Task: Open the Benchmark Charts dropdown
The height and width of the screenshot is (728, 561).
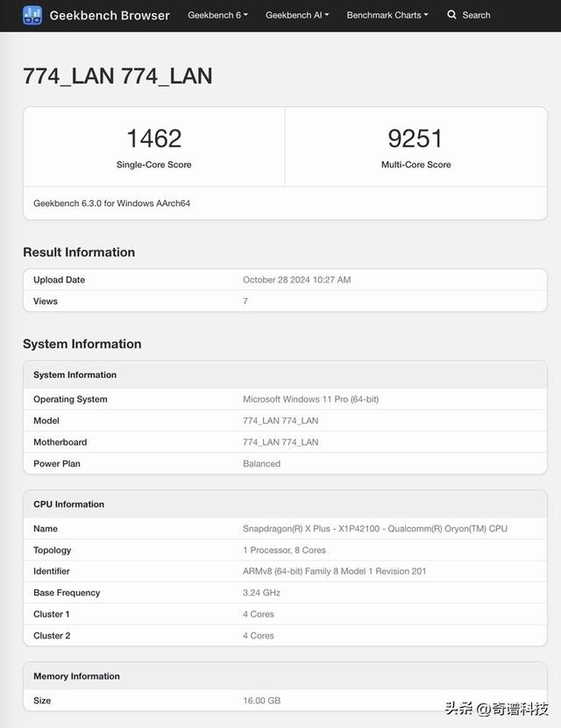Action: point(387,15)
